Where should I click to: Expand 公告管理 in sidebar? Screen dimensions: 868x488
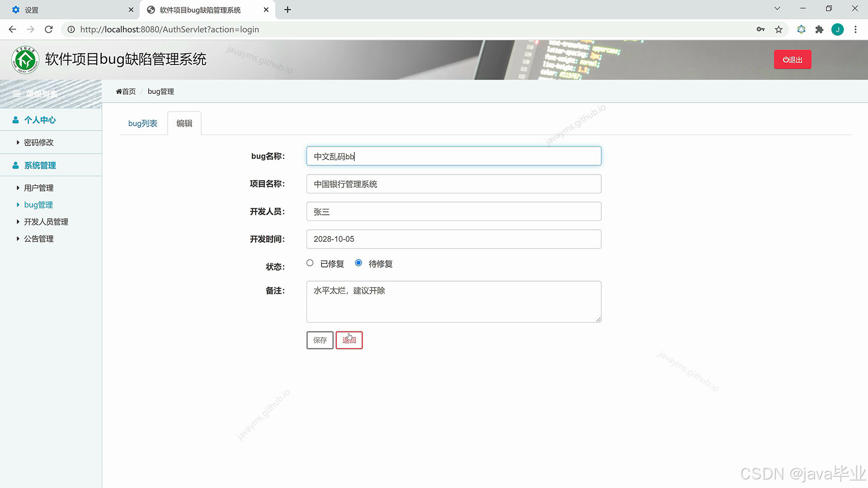tap(38, 239)
